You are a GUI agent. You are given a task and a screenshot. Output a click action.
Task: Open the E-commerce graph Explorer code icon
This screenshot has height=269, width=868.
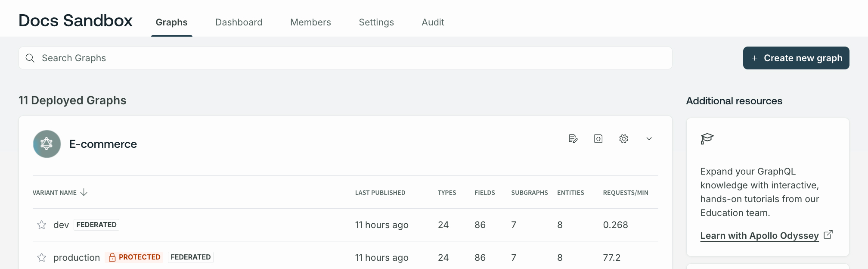click(x=598, y=139)
